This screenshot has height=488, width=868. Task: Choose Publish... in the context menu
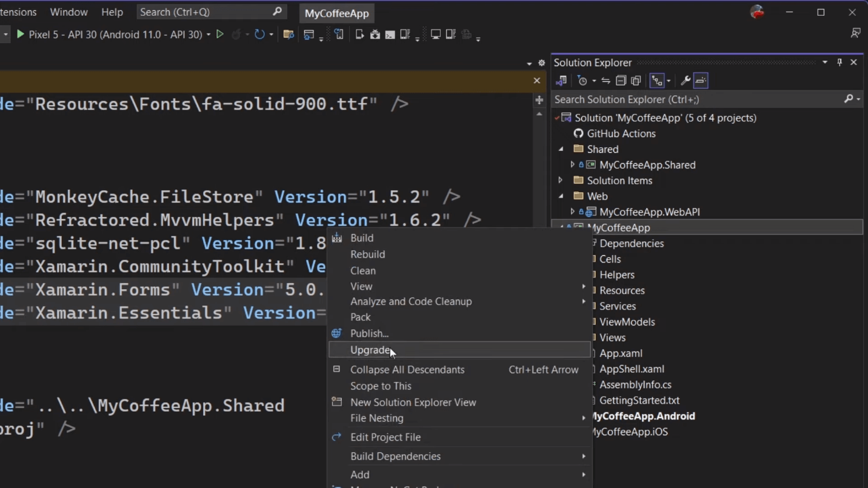[459, 333]
